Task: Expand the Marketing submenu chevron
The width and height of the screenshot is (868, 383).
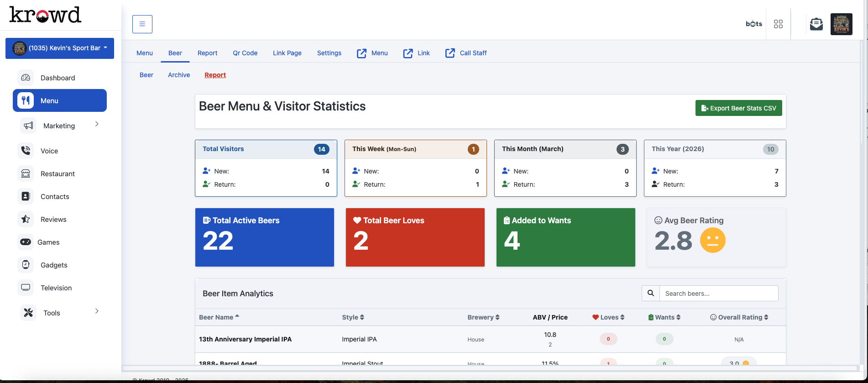Action: [x=97, y=124]
